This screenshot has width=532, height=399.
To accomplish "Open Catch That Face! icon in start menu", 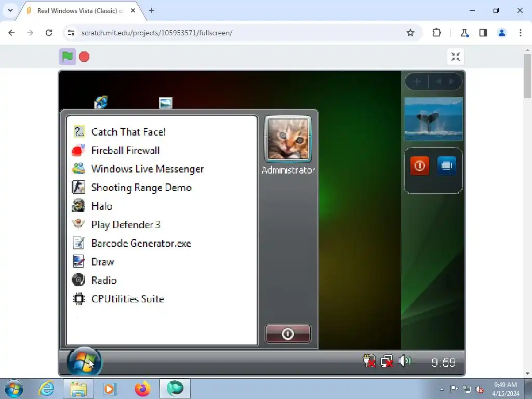I will pos(79,131).
